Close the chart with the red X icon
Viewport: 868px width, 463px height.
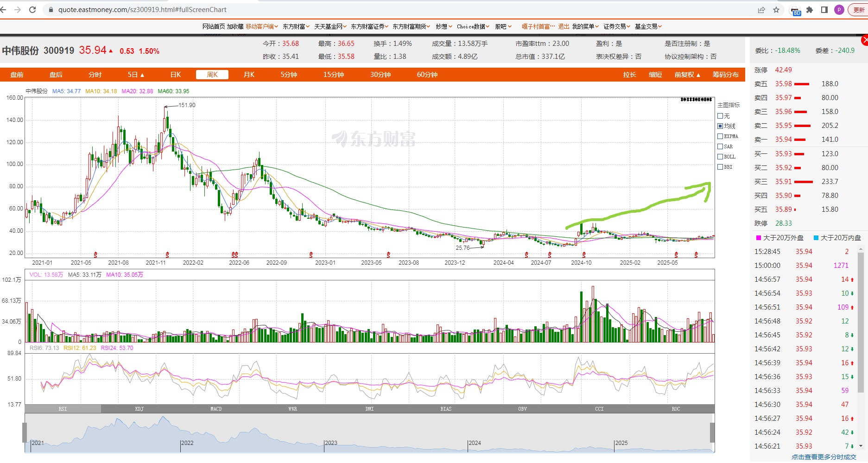864,40
